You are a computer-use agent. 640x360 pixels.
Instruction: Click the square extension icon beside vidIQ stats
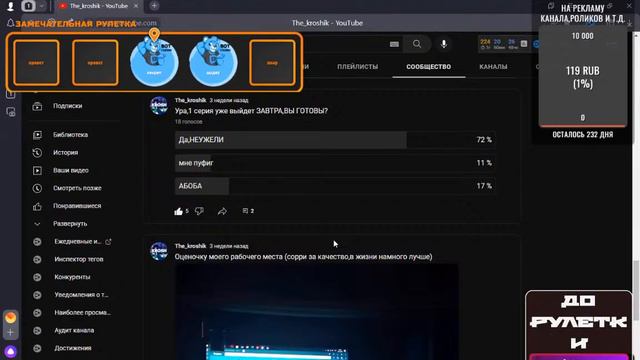coord(524,44)
